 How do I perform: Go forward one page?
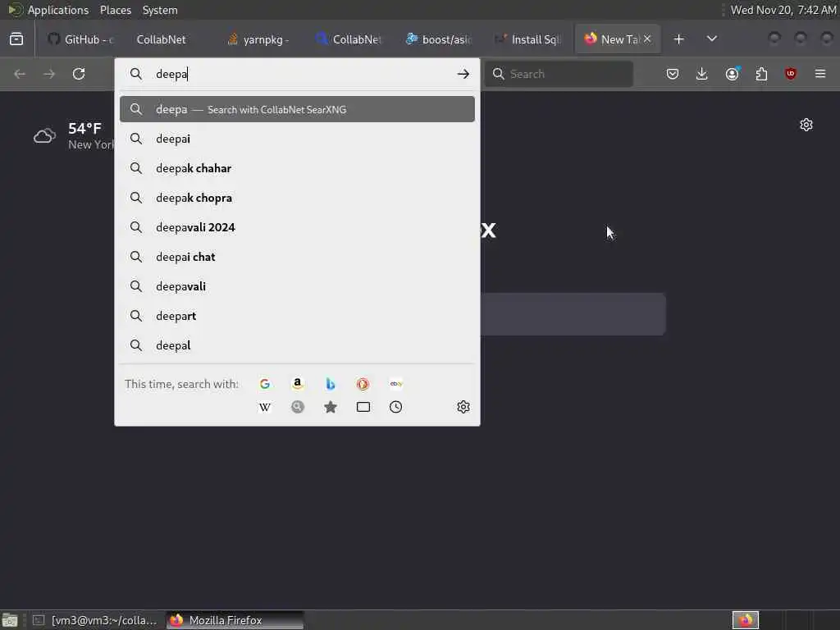tap(49, 74)
